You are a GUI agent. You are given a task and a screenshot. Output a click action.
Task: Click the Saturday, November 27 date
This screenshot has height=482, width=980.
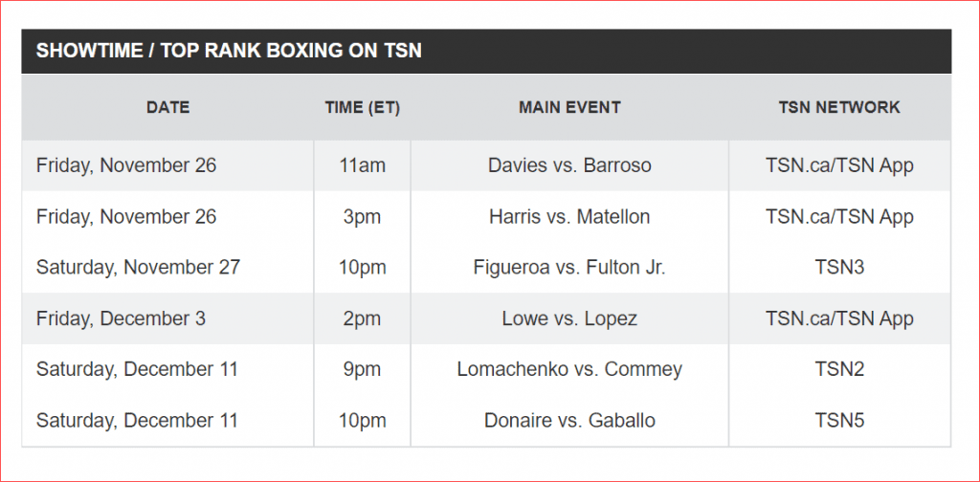(x=138, y=267)
